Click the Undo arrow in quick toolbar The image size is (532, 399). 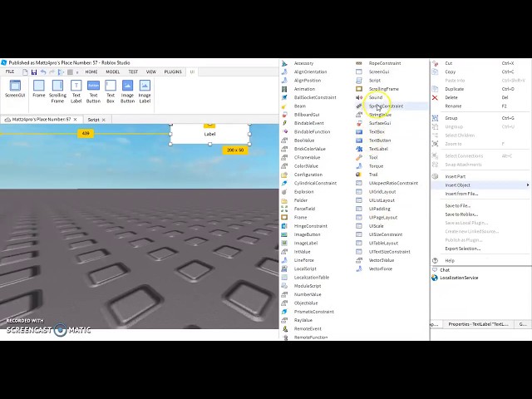click(x=43, y=72)
